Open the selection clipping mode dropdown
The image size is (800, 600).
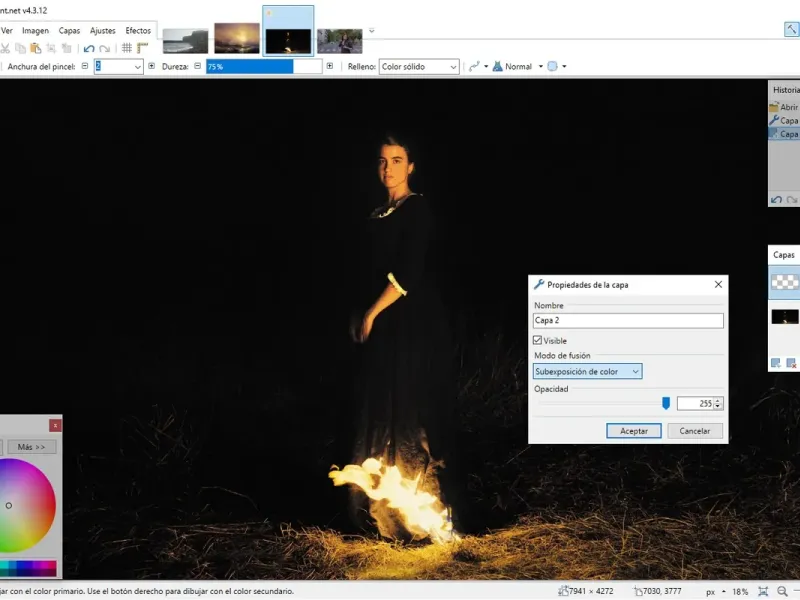pyautogui.click(x=557, y=66)
